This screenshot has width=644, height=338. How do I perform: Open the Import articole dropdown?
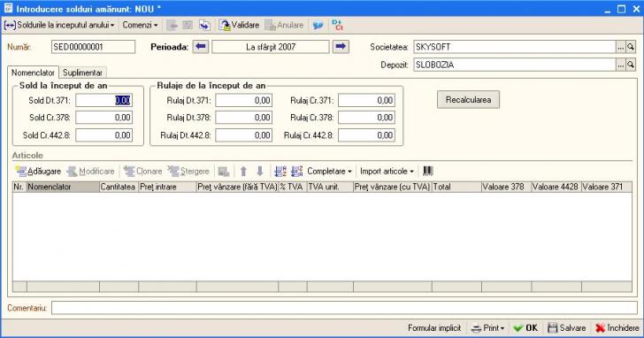click(x=387, y=172)
